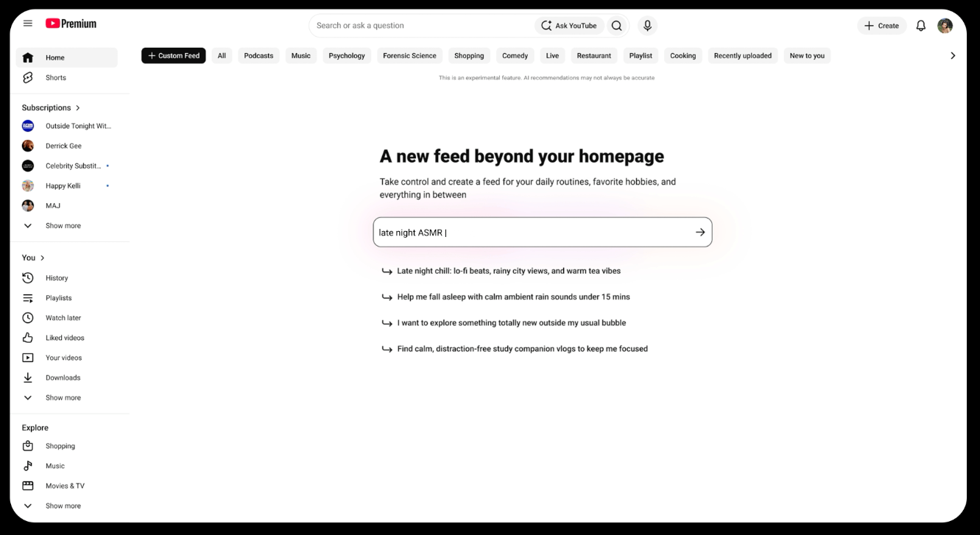
Task: Open the hamburger guide menu
Action: coord(28,24)
